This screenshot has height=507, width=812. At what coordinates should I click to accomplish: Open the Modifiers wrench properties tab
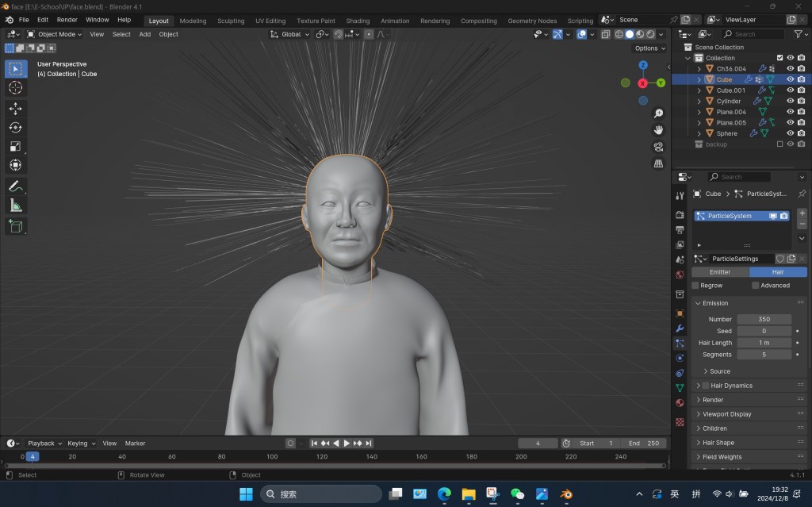click(680, 328)
